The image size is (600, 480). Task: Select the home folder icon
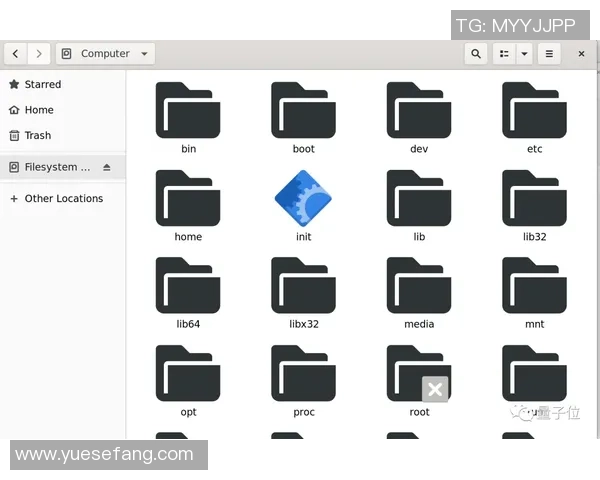coord(188,198)
